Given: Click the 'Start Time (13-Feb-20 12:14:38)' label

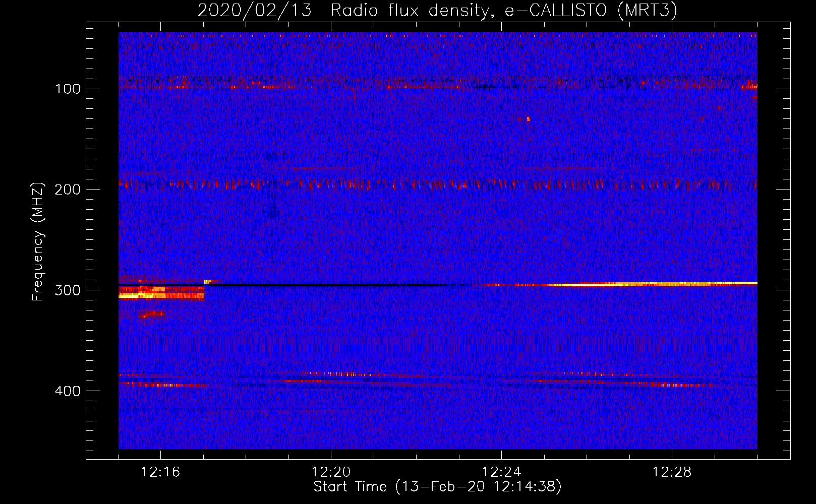Looking at the screenshot, I should tap(437, 487).
